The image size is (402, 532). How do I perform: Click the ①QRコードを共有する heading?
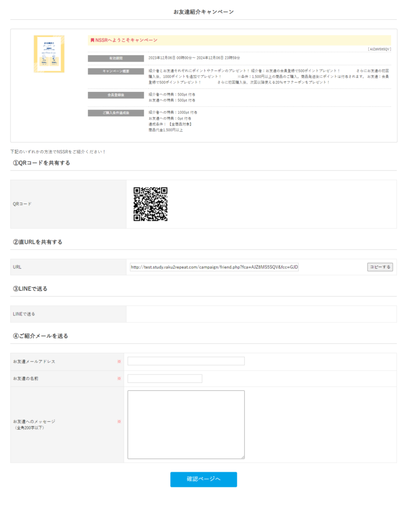coord(42,163)
